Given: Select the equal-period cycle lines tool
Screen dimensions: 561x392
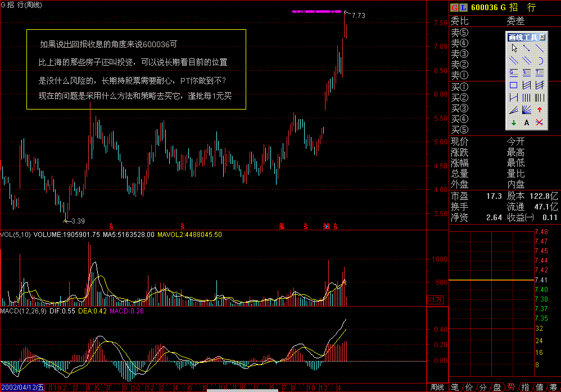Looking at the screenshot, I should coord(527,98).
